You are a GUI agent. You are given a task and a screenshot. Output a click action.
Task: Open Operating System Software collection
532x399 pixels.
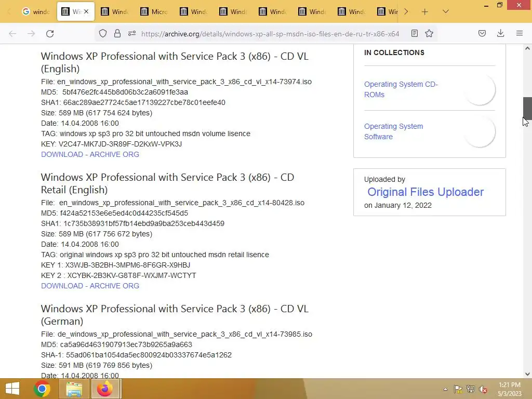[x=393, y=131]
